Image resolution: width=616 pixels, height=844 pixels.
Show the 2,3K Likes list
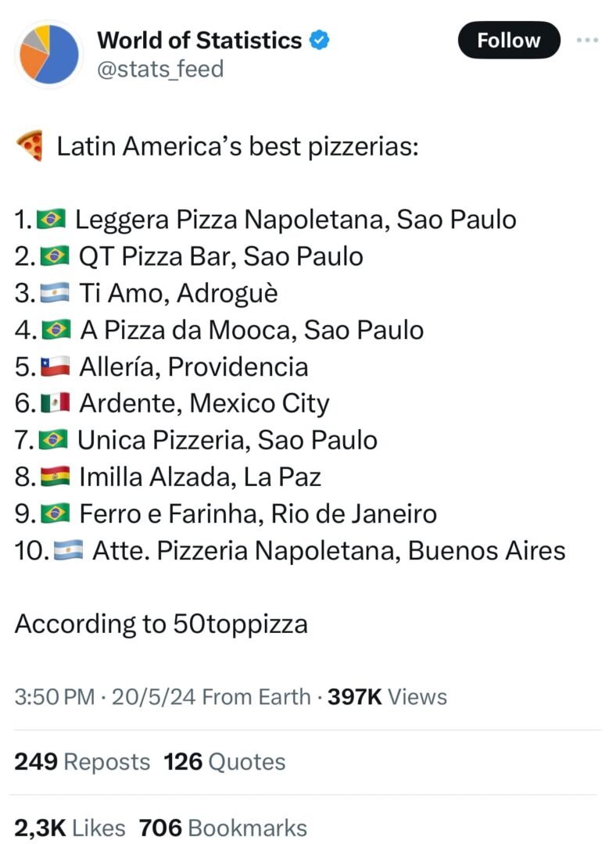[x=68, y=827]
